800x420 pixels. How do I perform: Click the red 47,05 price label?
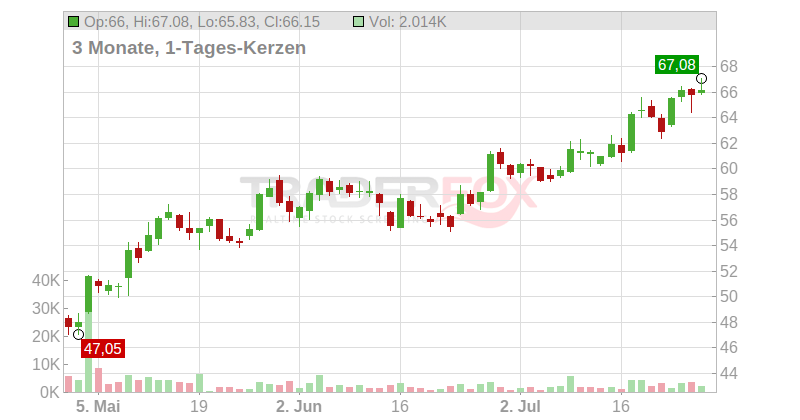point(103,349)
